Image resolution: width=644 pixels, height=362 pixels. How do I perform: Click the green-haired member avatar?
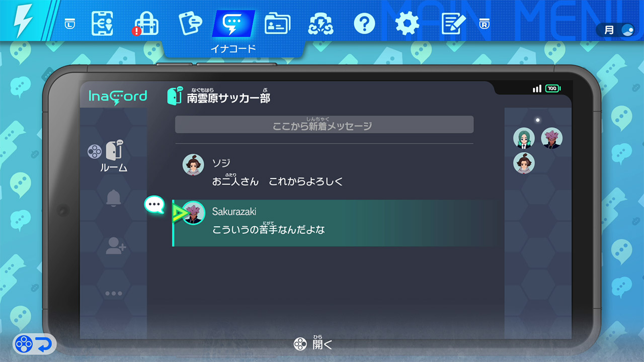(x=524, y=138)
